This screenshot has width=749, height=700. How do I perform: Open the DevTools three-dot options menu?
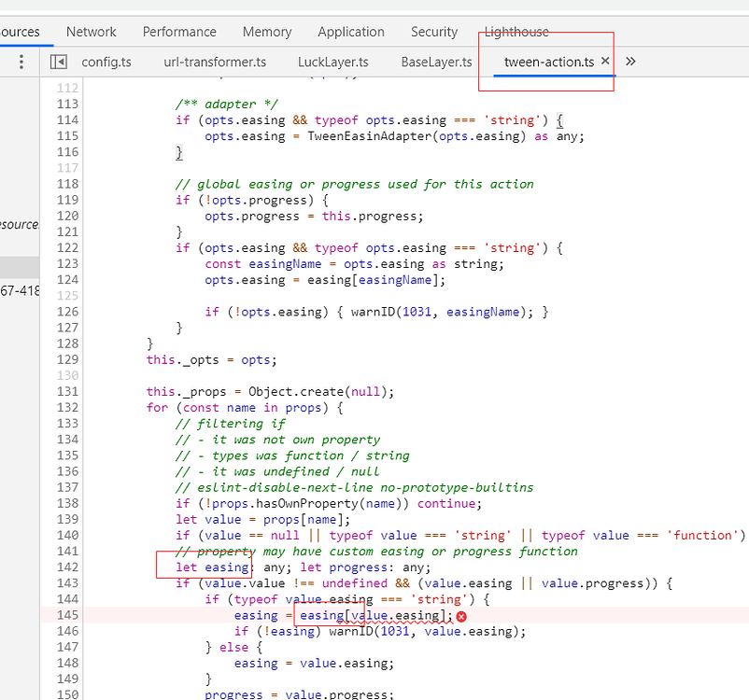click(x=21, y=62)
